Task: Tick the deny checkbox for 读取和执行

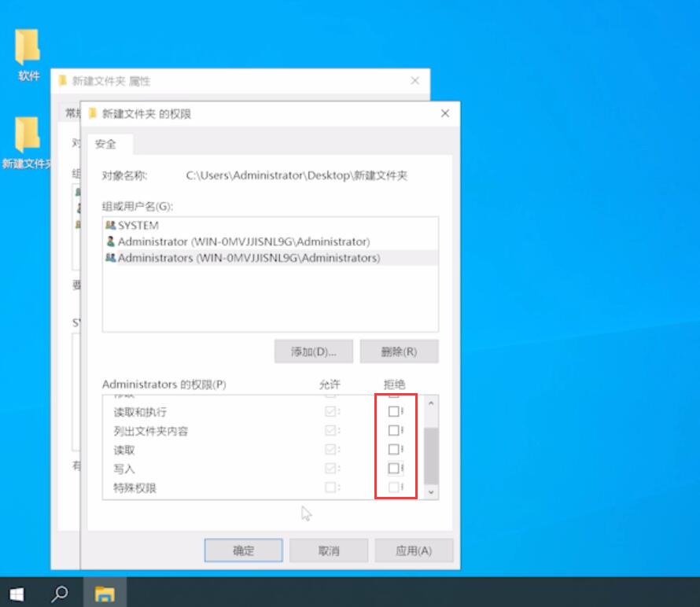Action: [393, 411]
